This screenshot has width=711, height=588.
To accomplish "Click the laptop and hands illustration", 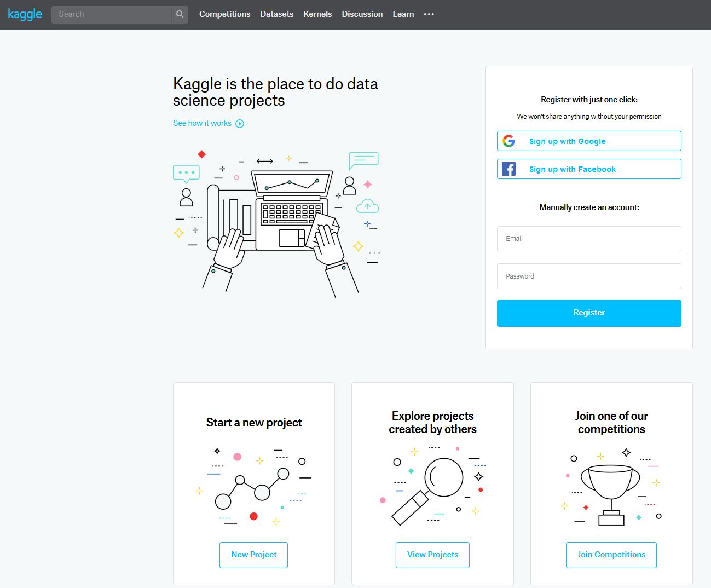I will click(276, 224).
